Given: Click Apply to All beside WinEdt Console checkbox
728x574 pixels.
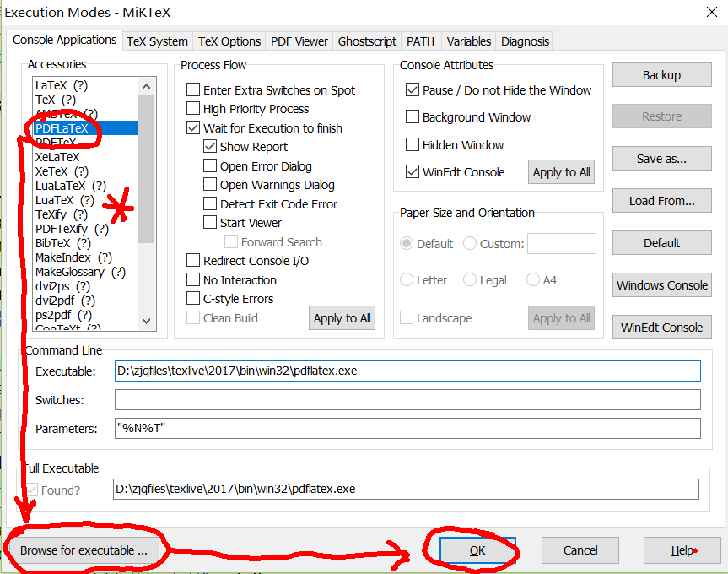Looking at the screenshot, I should tap(561, 172).
